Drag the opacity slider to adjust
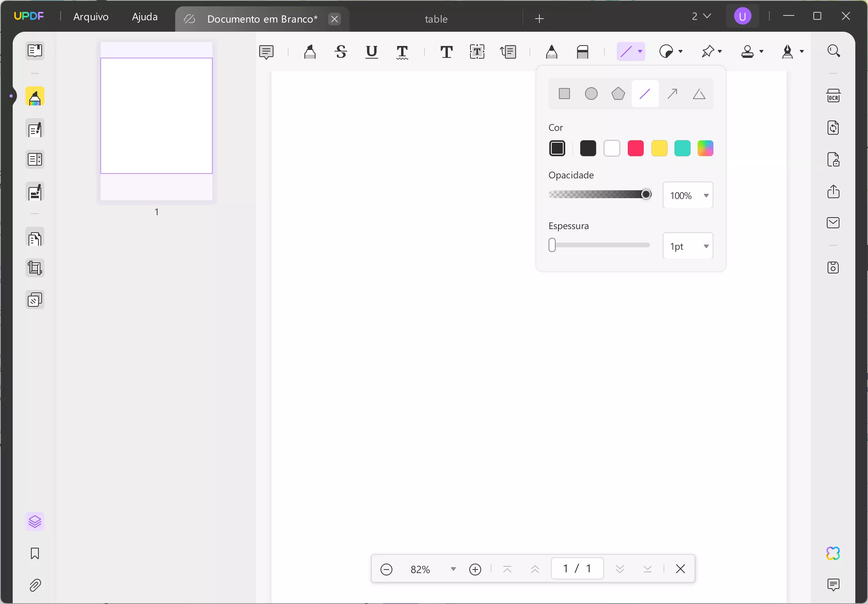The height and width of the screenshot is (604, 868). click(646, 194)
